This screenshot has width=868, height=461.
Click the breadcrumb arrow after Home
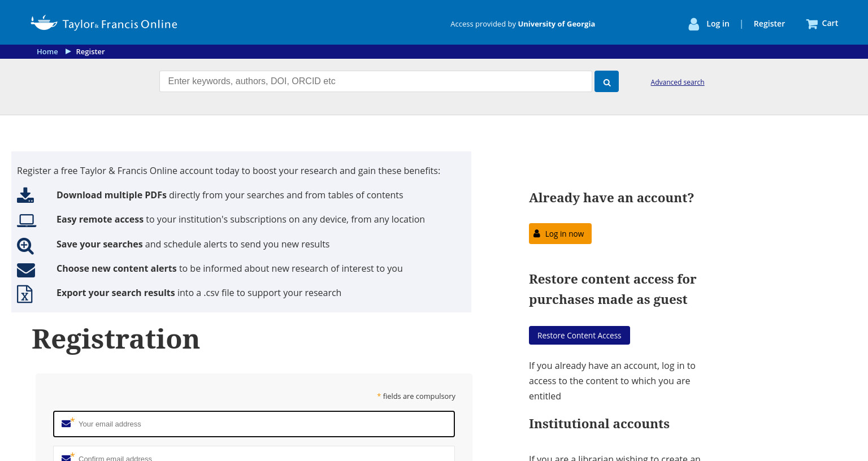(68, 51)
